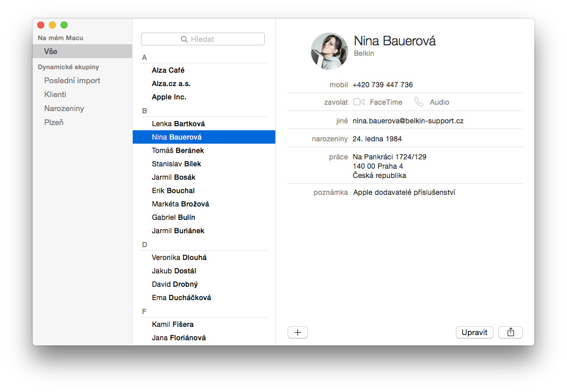Open the Upravit edit button
The height and width of the screenshot is (392, 567).
[x=474, y=333]
